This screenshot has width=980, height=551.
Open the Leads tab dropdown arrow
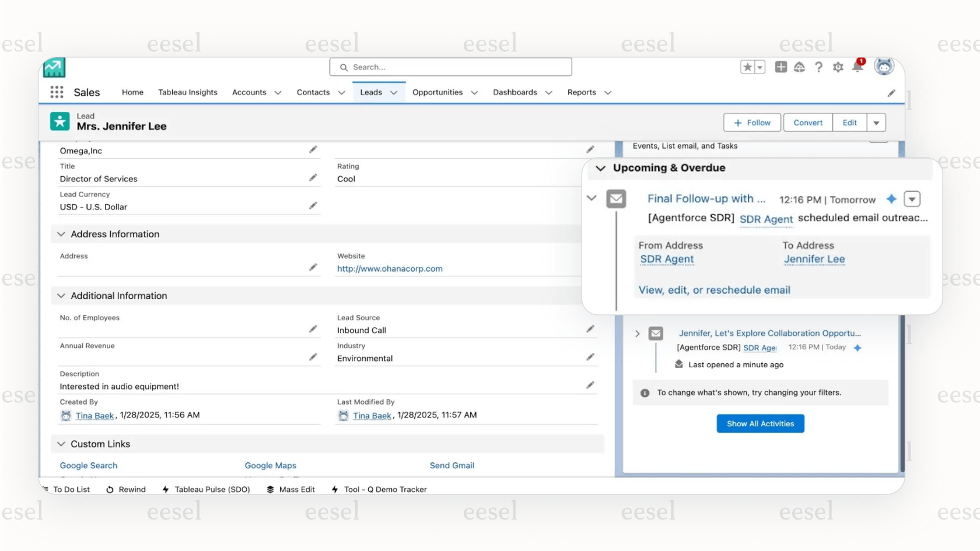pyautogui.click(x=394, y=92)
